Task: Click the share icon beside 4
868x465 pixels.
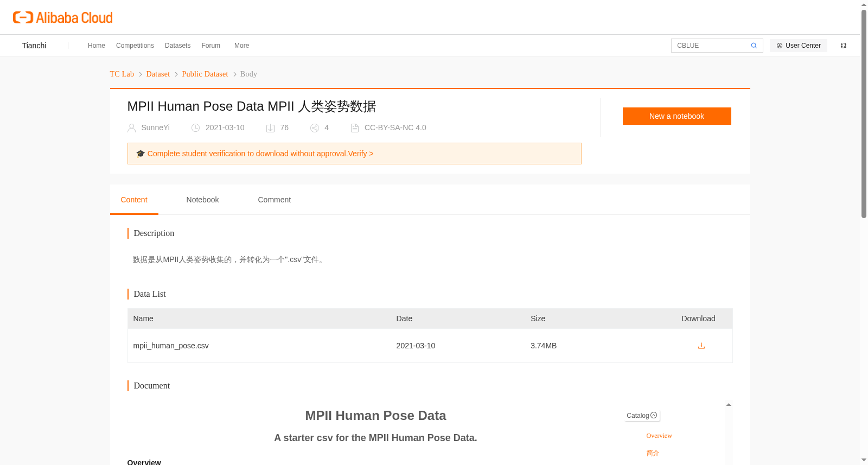Action: [315, 128]
